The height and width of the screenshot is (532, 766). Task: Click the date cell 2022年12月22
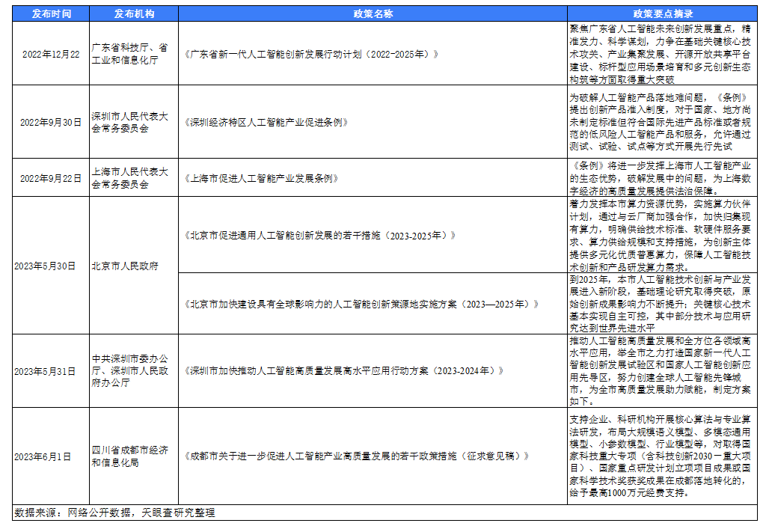coord(51,55)
